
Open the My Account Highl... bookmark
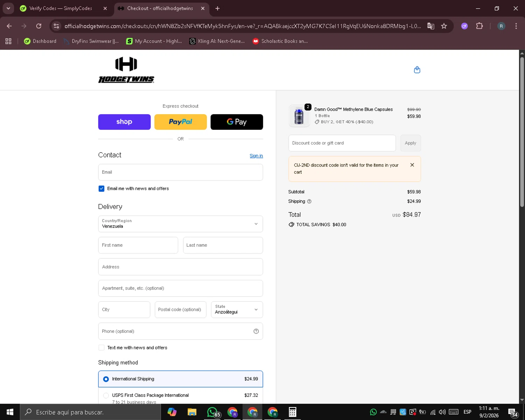154,41
